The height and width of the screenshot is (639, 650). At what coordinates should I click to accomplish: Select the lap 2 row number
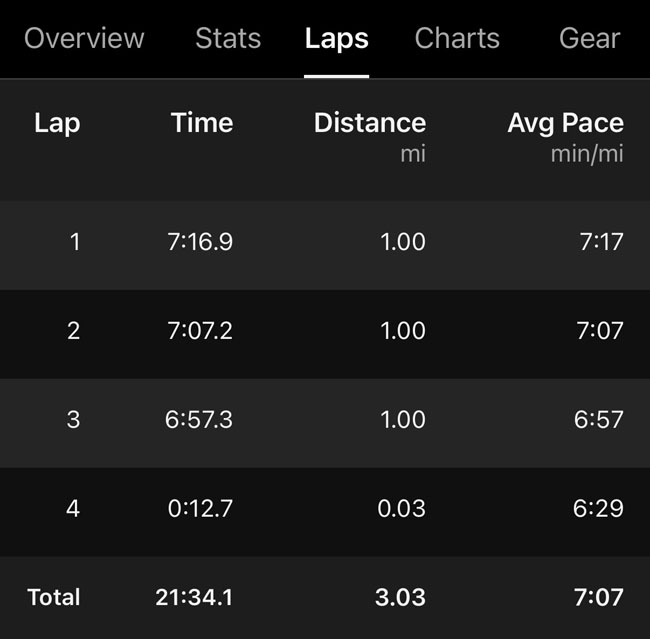[x=73, y=331]
